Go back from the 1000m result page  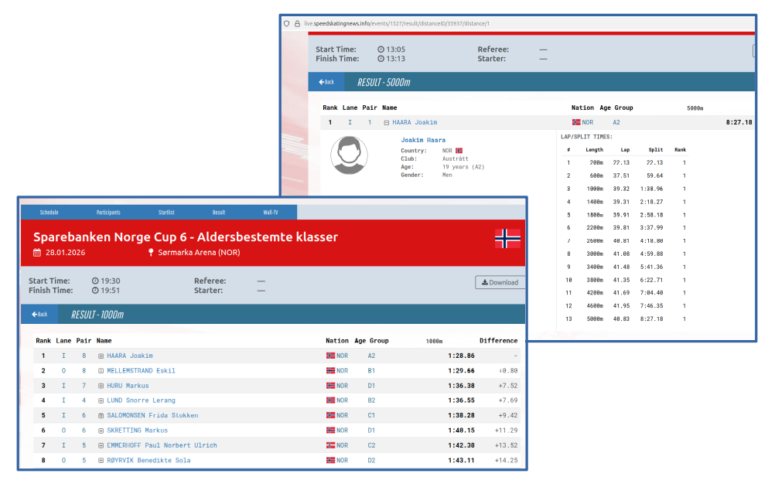(x=38, y=314)
